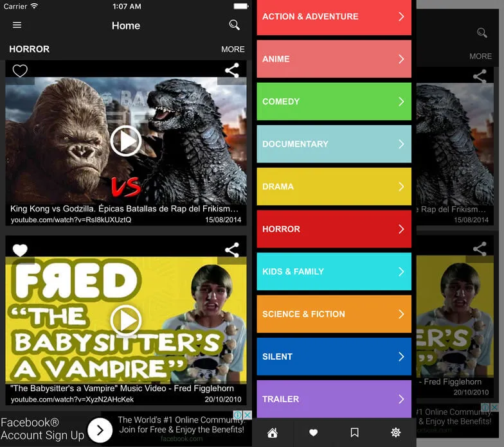Open Favorites heart tab in bottom bar

(x=314, y=433)
